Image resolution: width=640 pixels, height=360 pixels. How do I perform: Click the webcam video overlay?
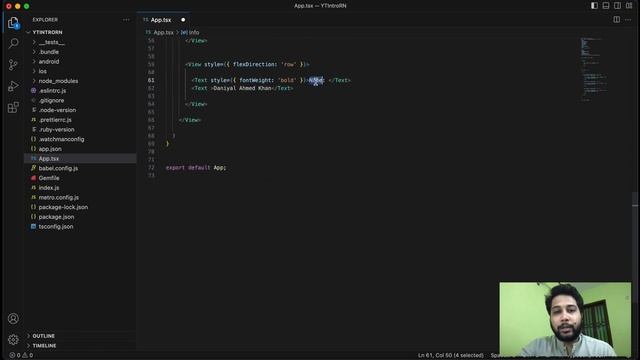(x=565, y=319)
